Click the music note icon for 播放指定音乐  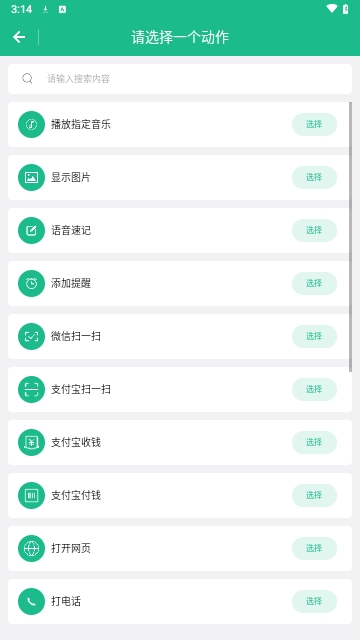[31, 124]
